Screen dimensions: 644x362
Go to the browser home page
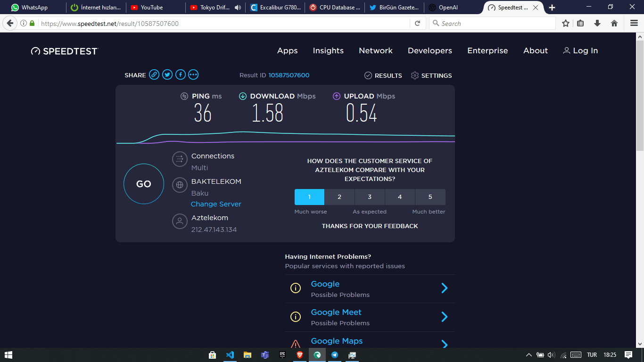click(614, 23)
